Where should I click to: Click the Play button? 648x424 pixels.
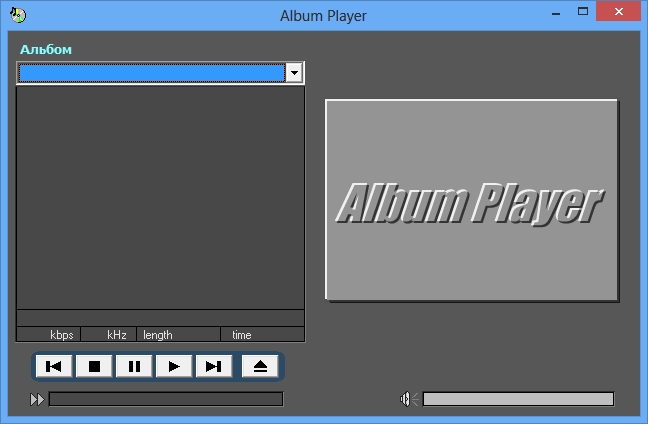pos(174,367)
